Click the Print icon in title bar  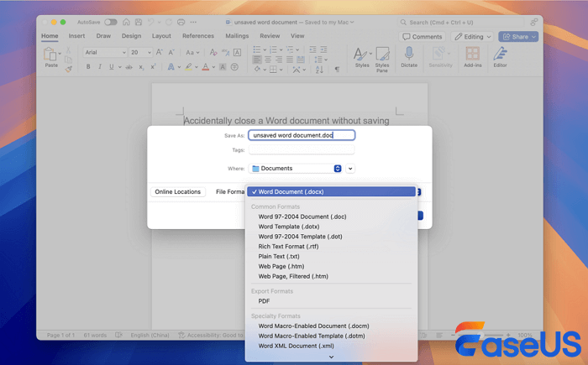(x=181, y=22)
